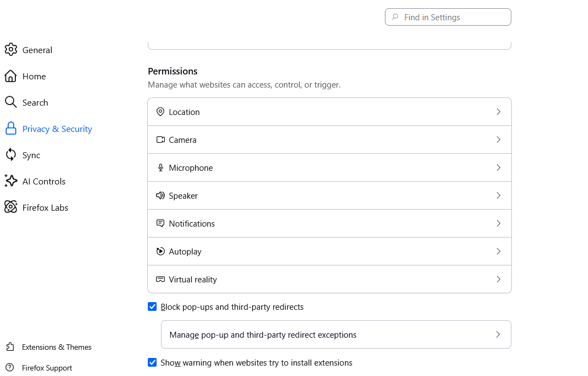
Task: Click the General gear icon in sidebar
Action: click(x=11, y=49)
